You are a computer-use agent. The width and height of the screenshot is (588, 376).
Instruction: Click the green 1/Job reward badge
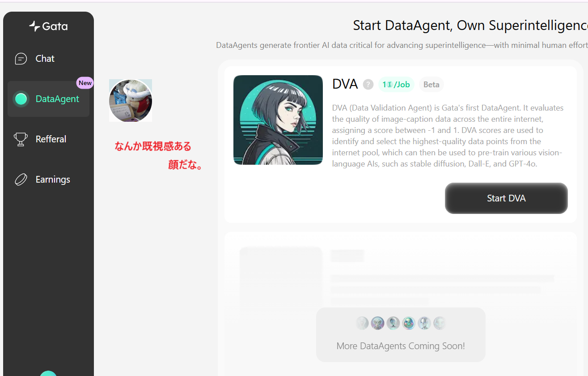pyautogui.click(x=396, y=84)
